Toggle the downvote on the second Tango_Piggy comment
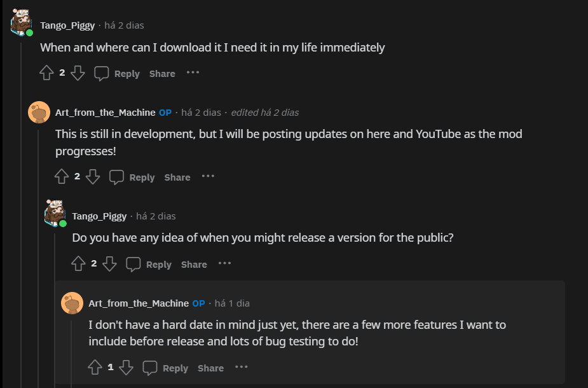 click(x=109, y=264)
